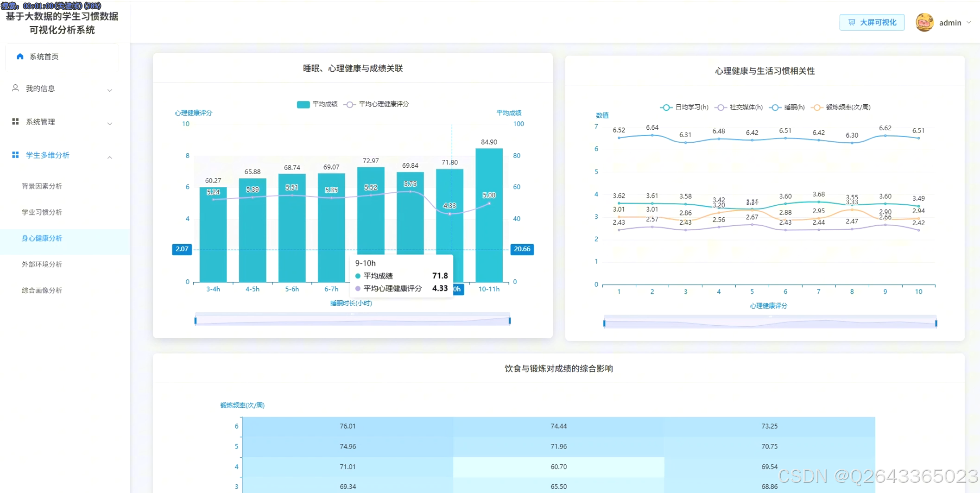
Task: Click the 3.68 data point on study line
Action: pyautogui.click(x=819, y=202)
